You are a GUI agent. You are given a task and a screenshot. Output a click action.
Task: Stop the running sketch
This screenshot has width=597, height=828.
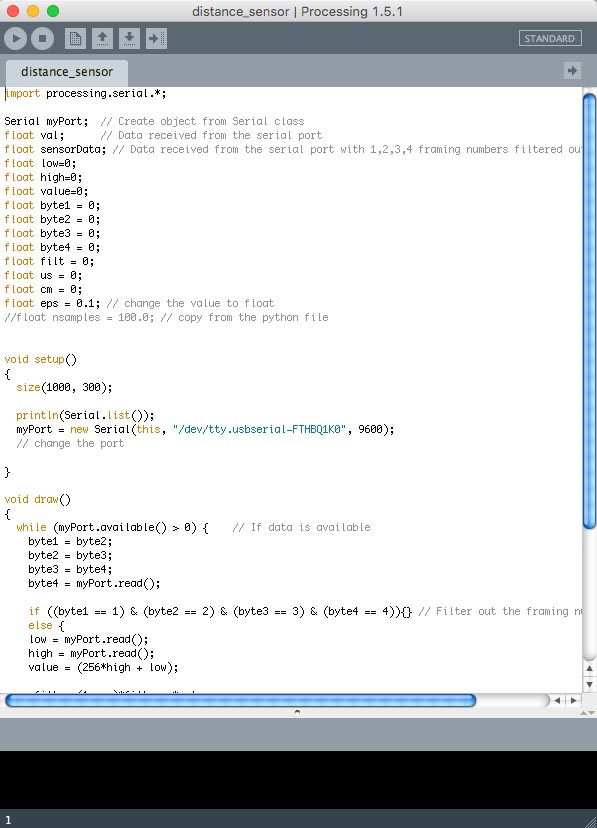(x=42, y=39)
